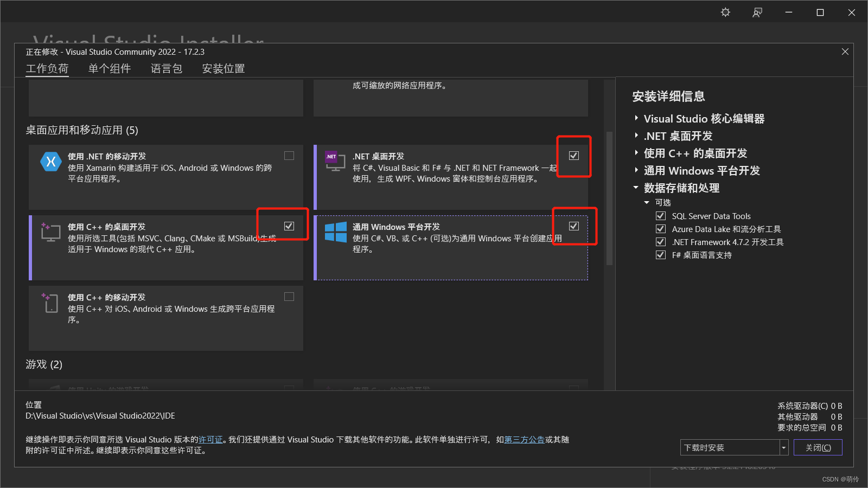Switch to the 单个组件 tab

pyautogui.click(x=109, y=68)
